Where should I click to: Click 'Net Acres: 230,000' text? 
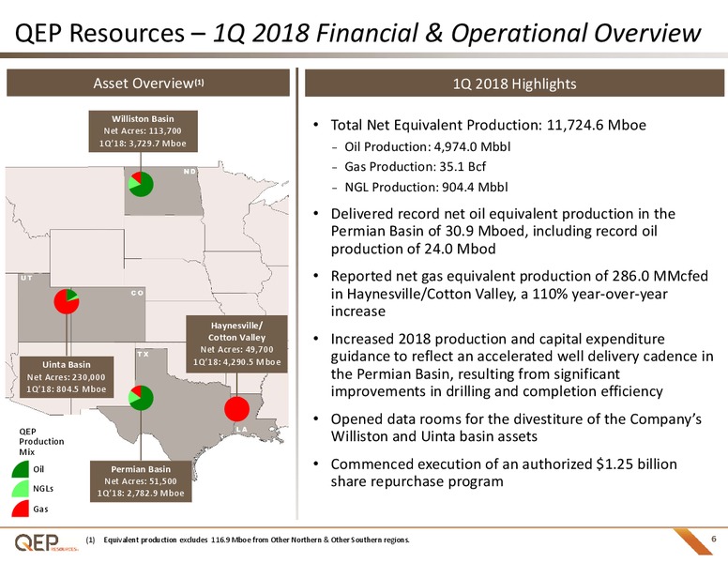coord(67,377)
